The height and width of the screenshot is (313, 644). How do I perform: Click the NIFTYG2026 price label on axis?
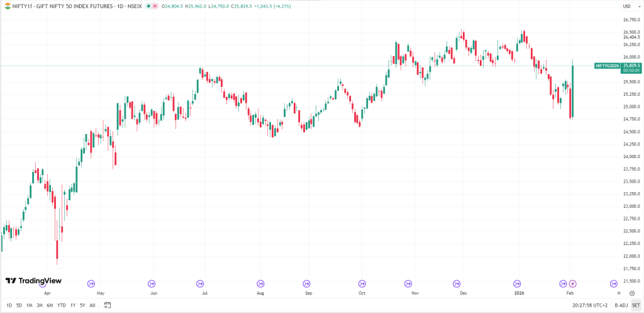pyautogui.click(x=607, y=65)
